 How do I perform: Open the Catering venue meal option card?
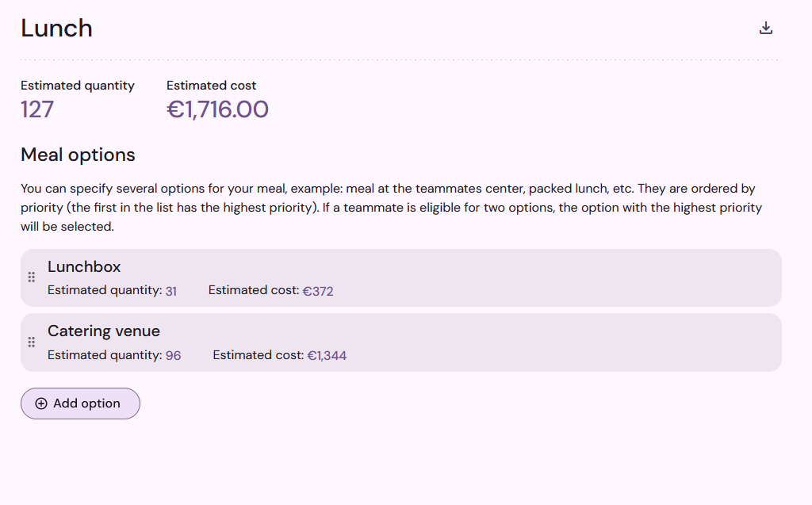400,342
